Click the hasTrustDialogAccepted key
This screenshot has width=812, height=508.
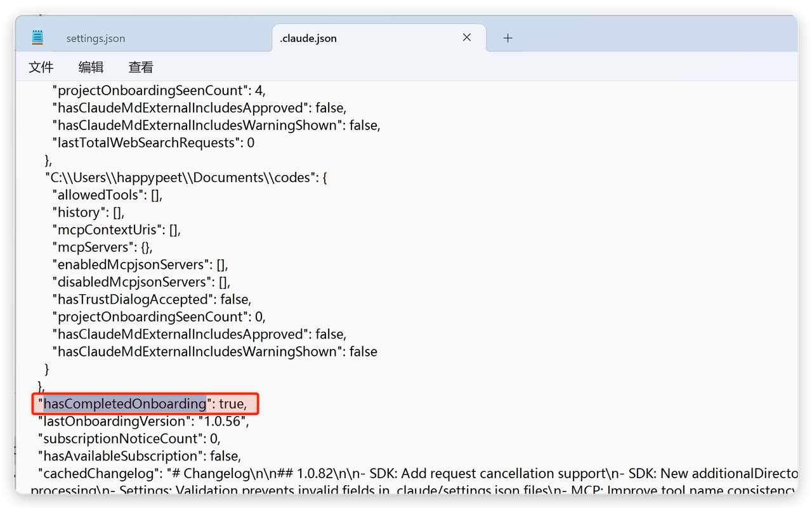tap(133, 299)
